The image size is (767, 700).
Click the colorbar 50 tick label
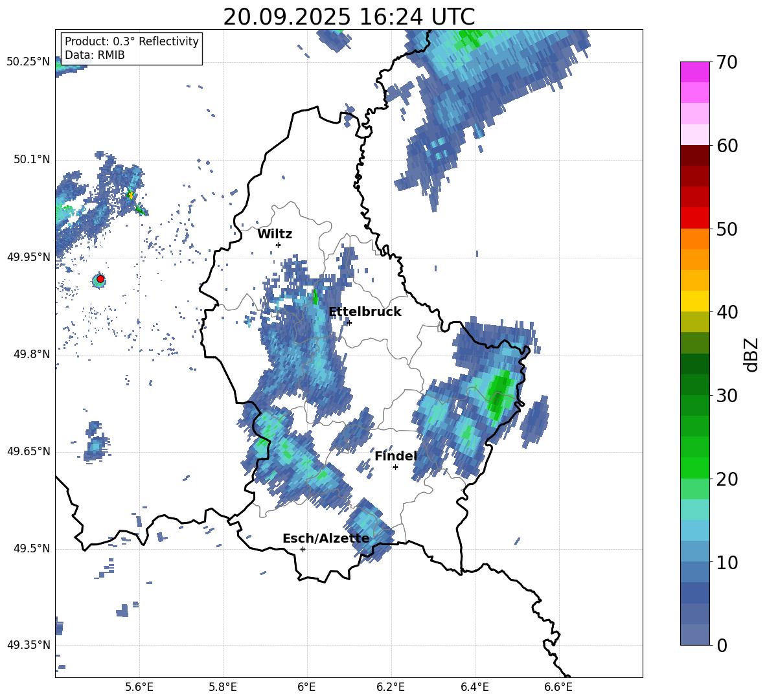(727, 229)
